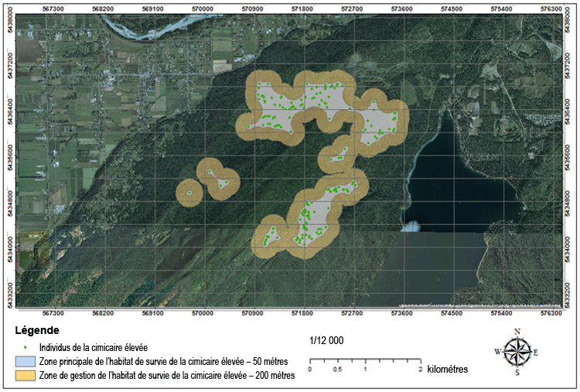Click the N letter on the compass
580x392 pixels.
(x=517, y=332)
